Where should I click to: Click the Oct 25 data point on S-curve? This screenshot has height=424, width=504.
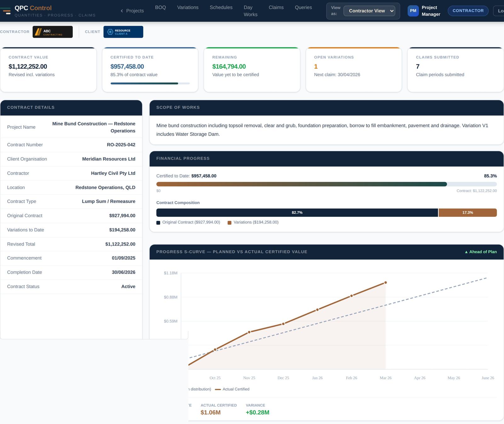[x=215, y=350]
